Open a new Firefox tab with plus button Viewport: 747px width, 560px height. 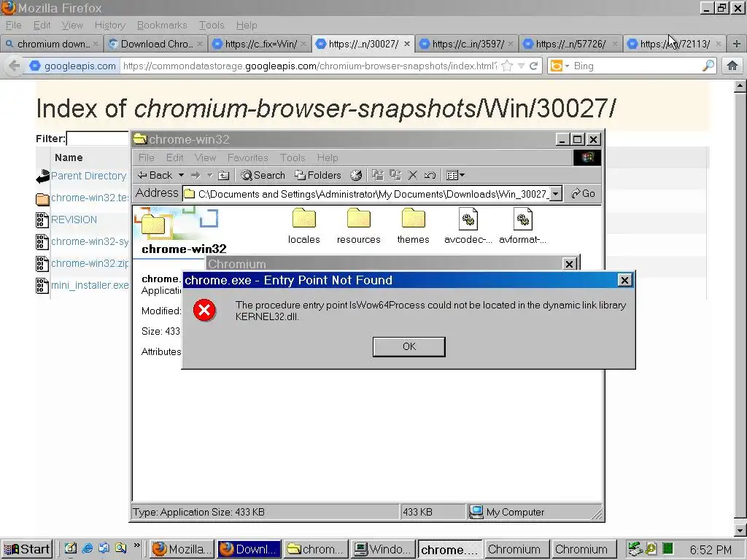click(x=737, y=44)
